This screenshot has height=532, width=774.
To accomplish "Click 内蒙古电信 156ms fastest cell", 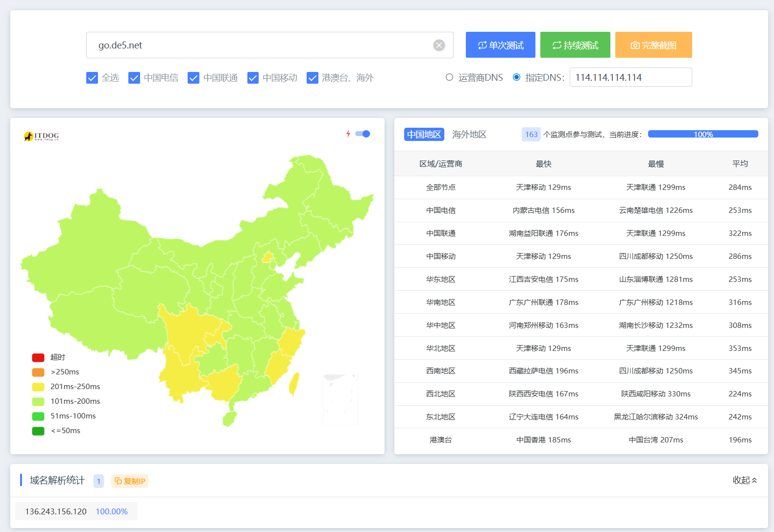I will [544, 210].
